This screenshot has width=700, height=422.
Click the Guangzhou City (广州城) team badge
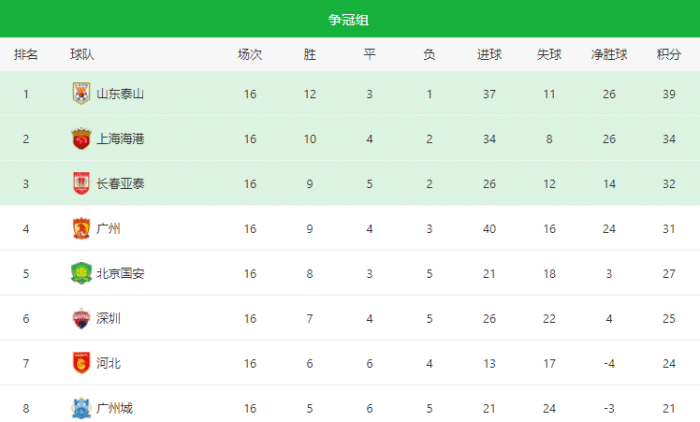coord(80,407)
